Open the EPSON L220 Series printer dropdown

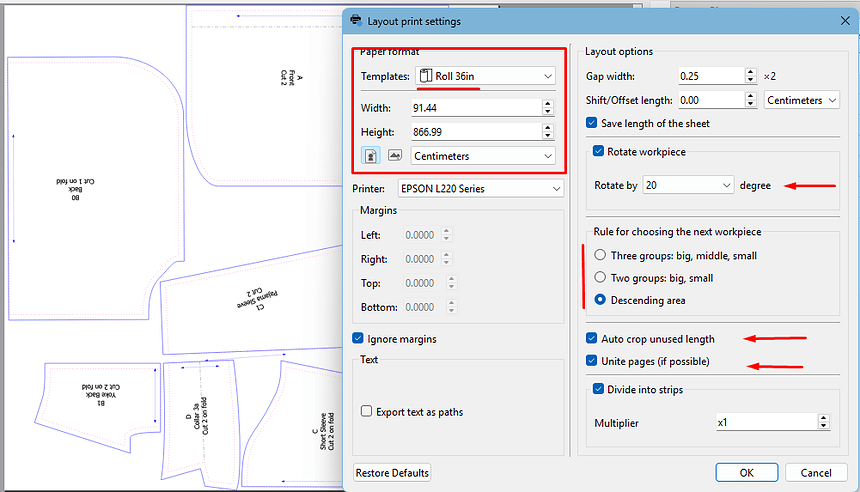480,187
